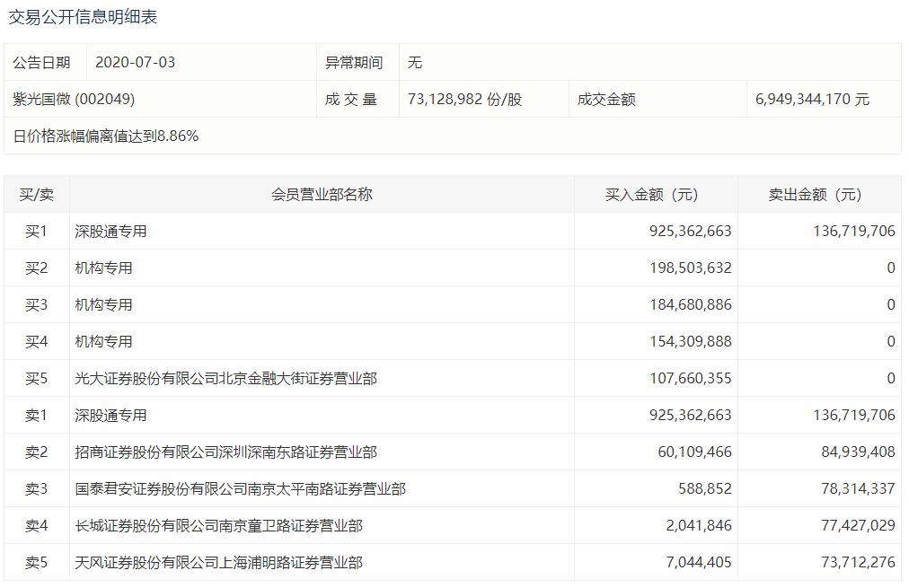Click the 交易公开信息明细表 title
This screenshot has height=588, width=909.
click(x=83, y=18)
